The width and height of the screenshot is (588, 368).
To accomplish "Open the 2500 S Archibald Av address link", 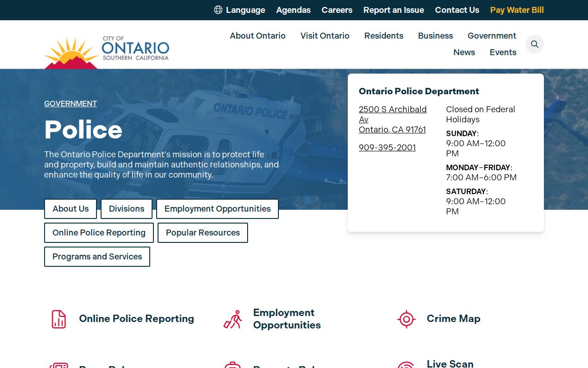I will tap(393, 120).
